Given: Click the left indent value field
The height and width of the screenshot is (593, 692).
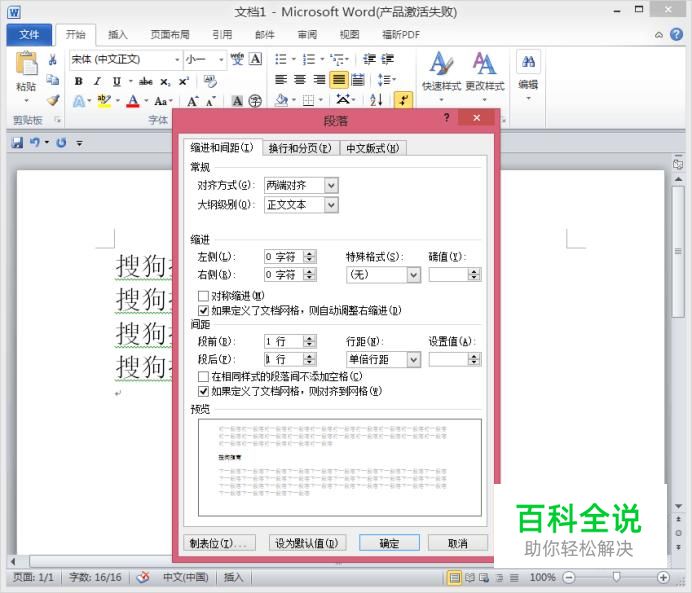Looking at the screenshot, I should coord(284,256).
